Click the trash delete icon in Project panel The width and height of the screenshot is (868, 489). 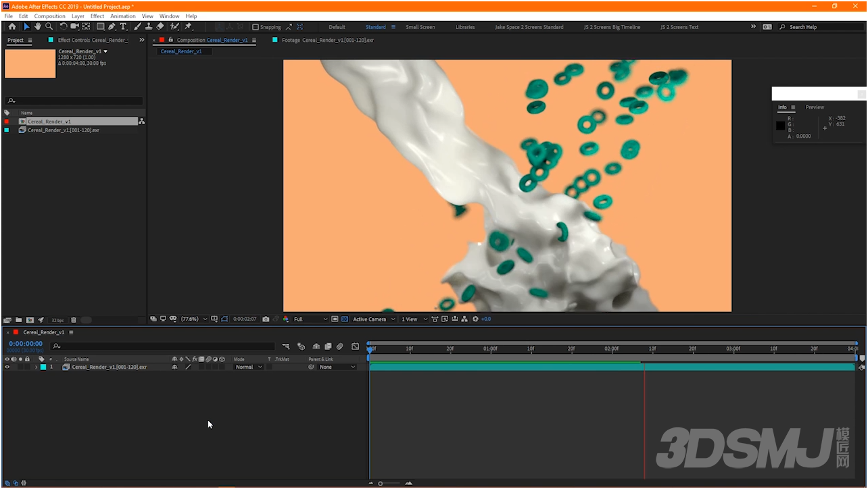pos(74,320)
